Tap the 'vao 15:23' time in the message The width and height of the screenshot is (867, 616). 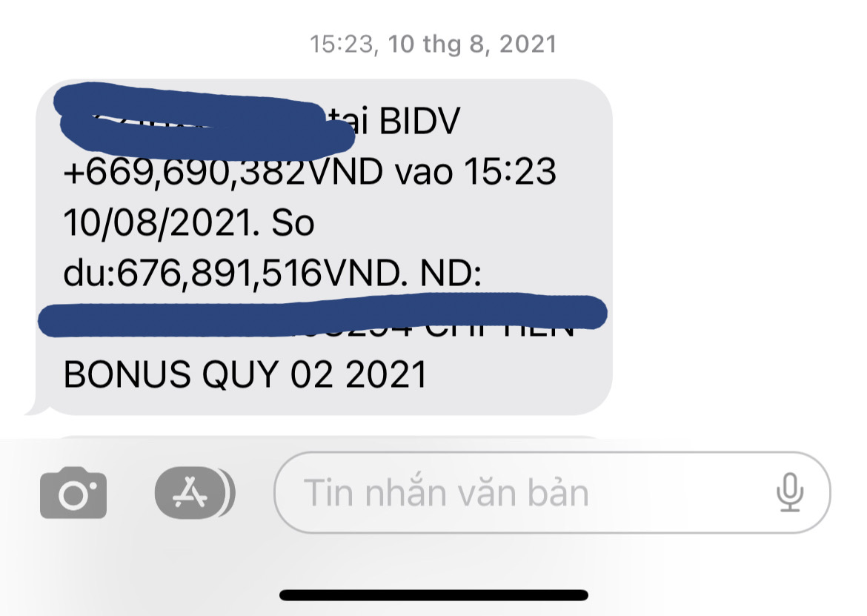476,171
